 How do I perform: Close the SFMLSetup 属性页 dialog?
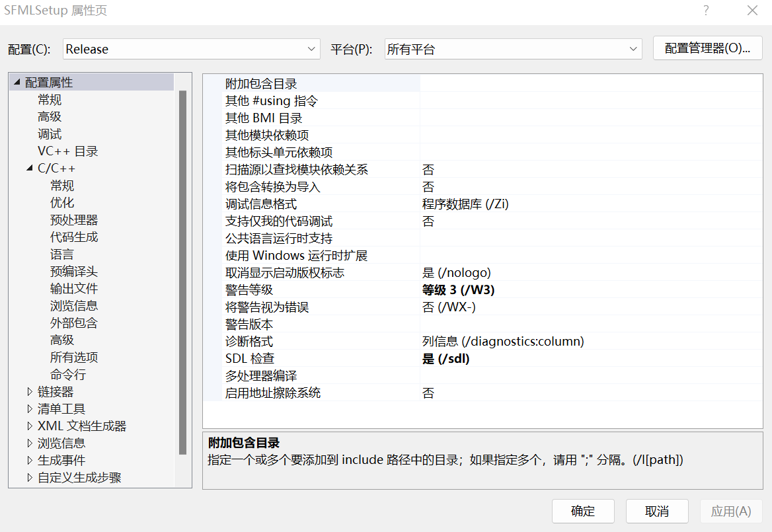(752, 11)
